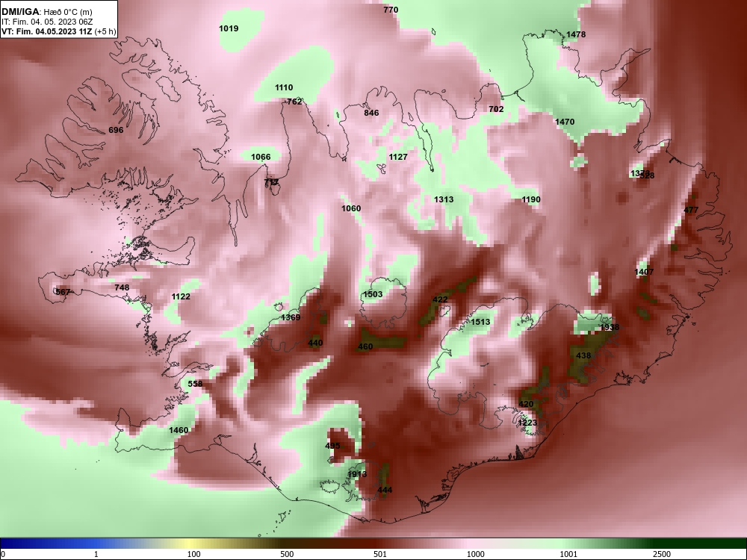The height and width of the screenshot is (560, 747).
Task: Click the 1066 map label
Action: (261, 157)
